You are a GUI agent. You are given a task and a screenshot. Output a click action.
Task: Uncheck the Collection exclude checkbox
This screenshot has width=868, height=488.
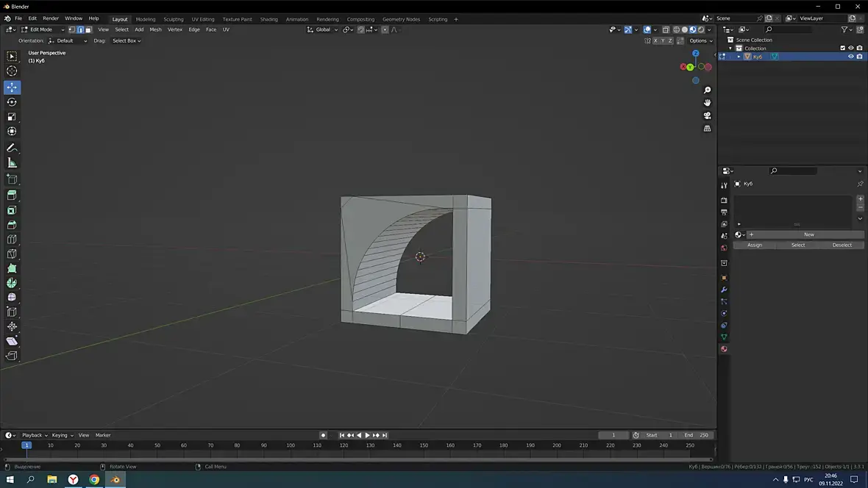click(x=842, y=49)
